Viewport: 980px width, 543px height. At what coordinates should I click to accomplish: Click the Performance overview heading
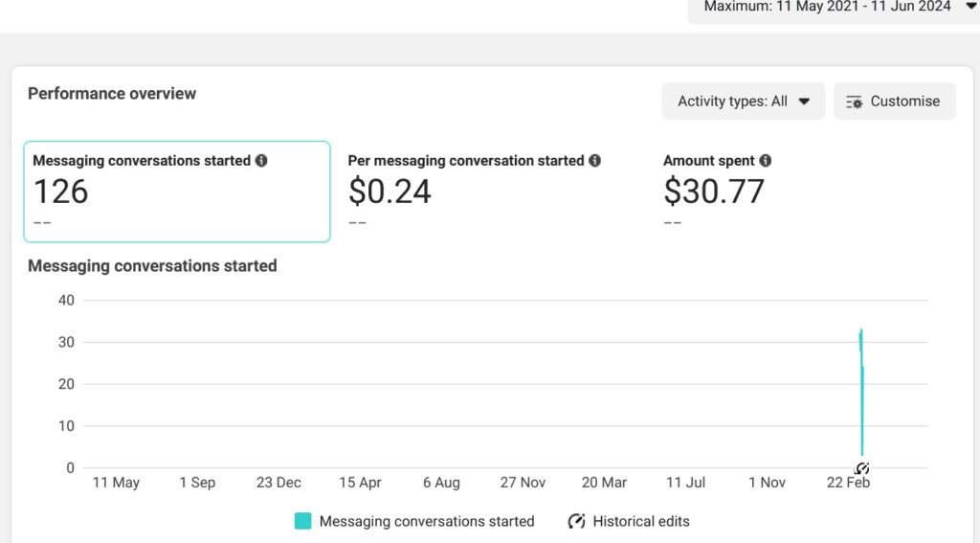(112, 94)
